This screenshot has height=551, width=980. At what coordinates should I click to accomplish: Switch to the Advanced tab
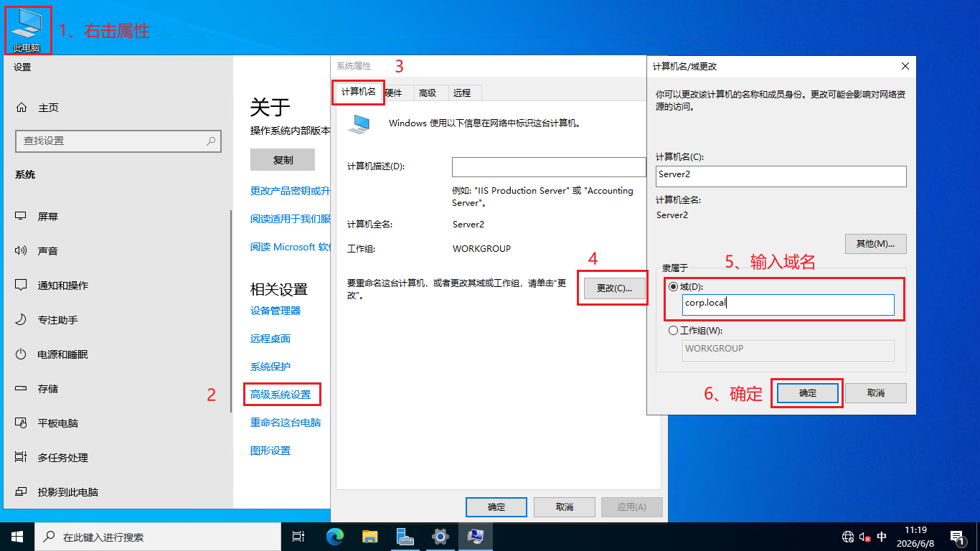point(428,93)
